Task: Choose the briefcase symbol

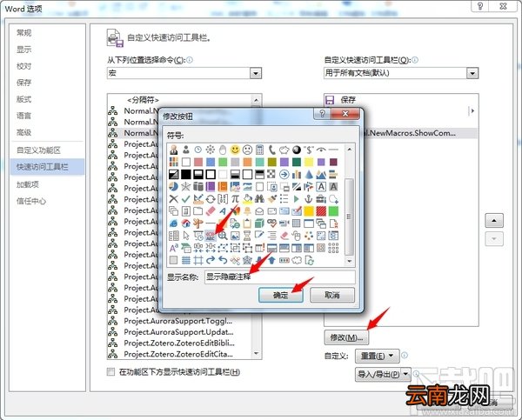Action: 321,199
